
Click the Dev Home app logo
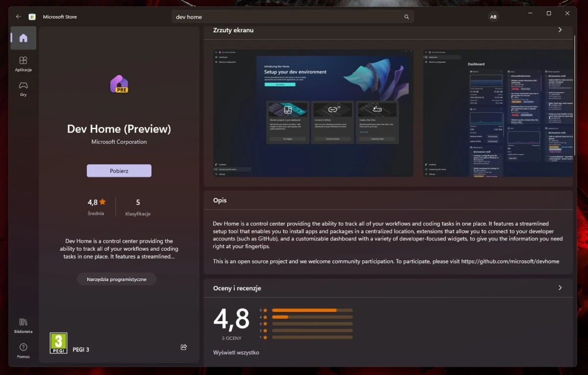point(119,84)
